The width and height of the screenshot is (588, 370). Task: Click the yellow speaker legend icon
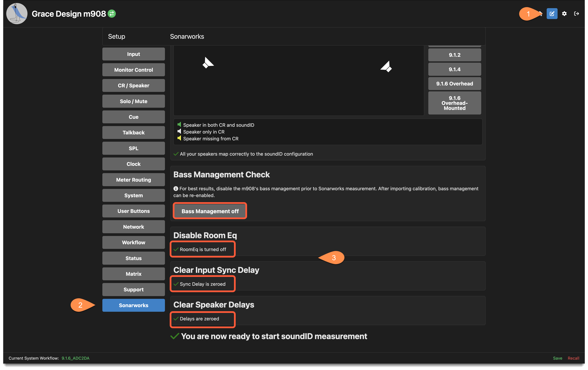point(179,138)
